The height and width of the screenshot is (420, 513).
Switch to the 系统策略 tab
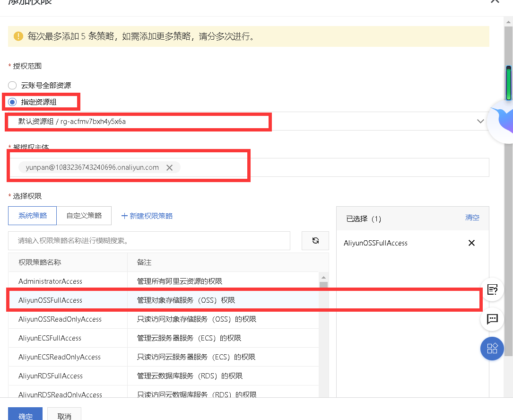click(x=33, y=216)
